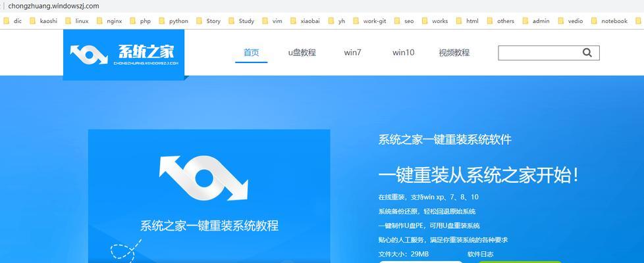
Task: Open the others bookmark folder
Action: [x=500, y=21]
